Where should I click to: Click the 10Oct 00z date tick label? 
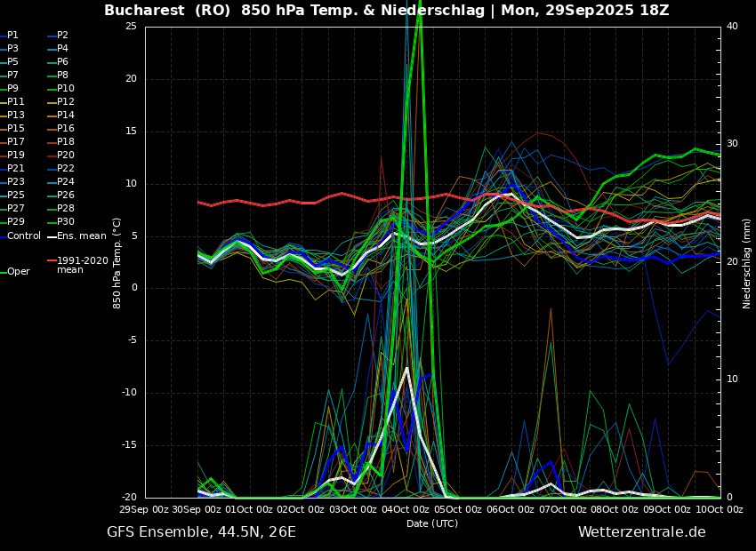click(720, 509)
